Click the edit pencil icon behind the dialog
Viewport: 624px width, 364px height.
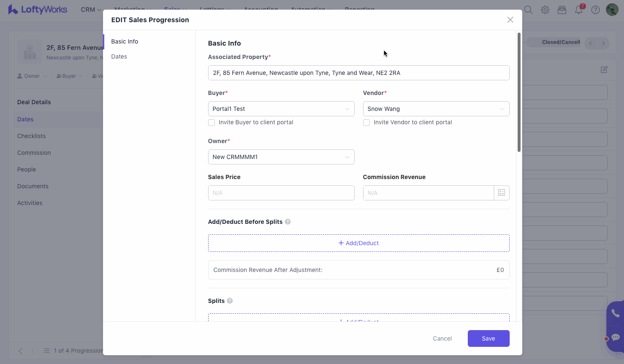point(604,70)
